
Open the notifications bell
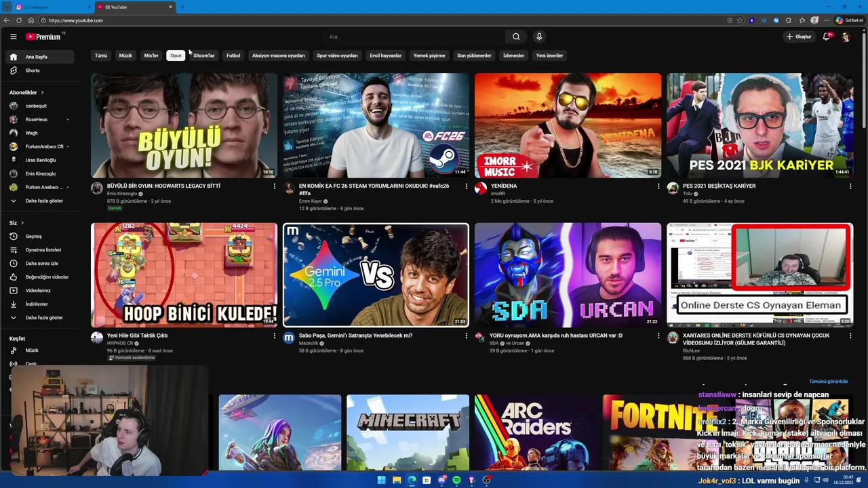click(x=827, y=37)
